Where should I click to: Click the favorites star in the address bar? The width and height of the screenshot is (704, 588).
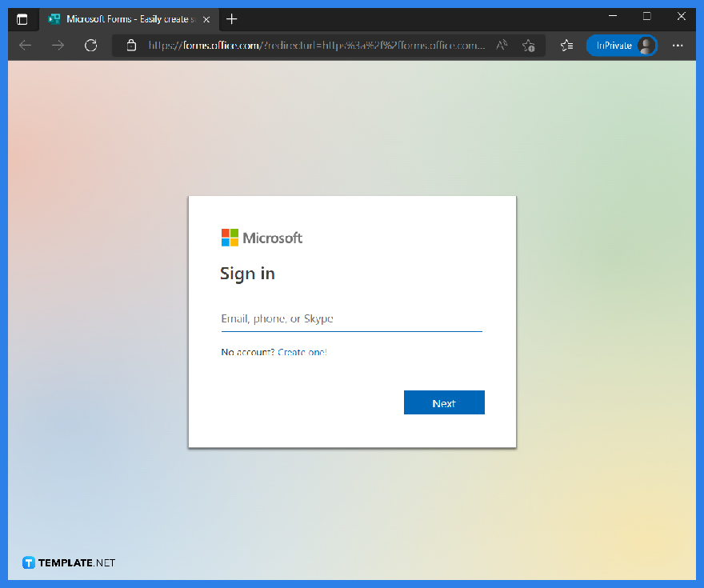coord(529,46)
